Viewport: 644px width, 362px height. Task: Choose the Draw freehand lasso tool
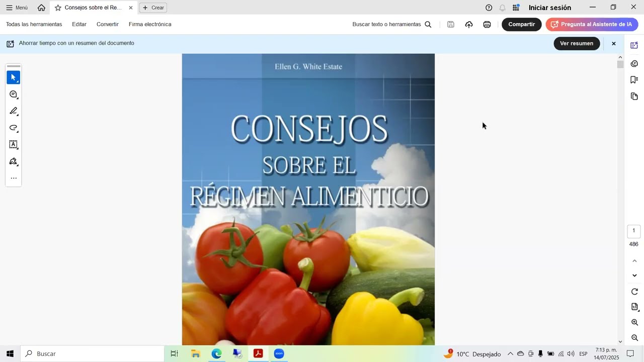tap(14, 128)
